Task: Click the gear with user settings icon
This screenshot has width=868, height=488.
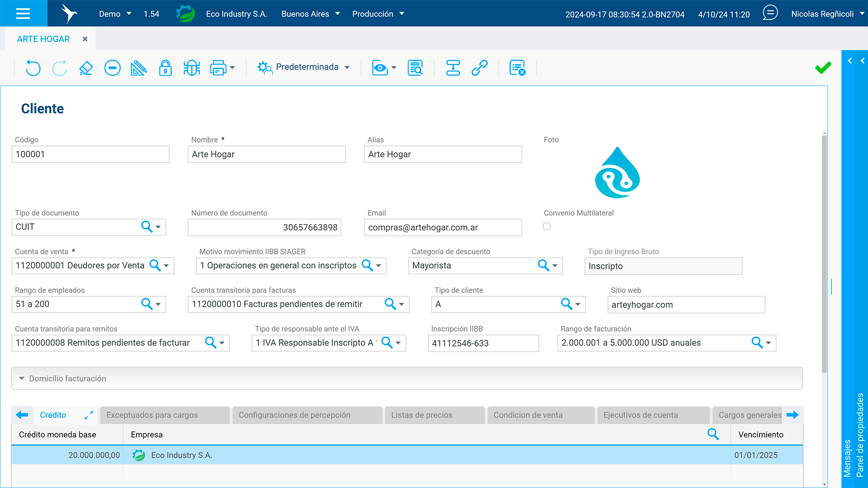Action: tap(265, 68)
